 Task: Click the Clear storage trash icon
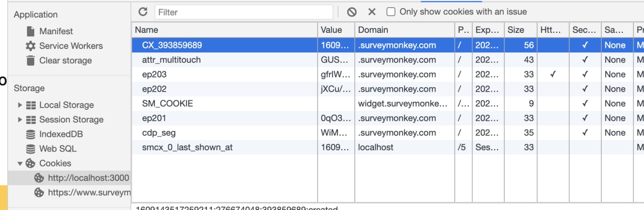(x=31, y=60)
